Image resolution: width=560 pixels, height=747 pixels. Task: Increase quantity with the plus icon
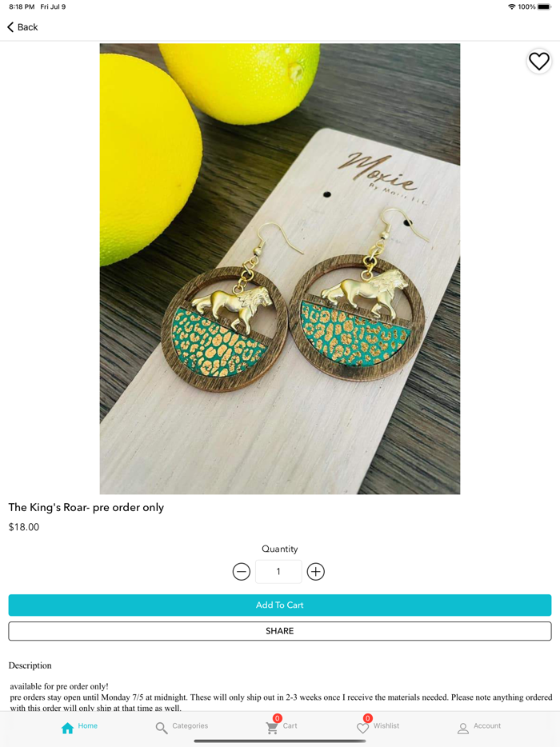(x=315, y=572)
